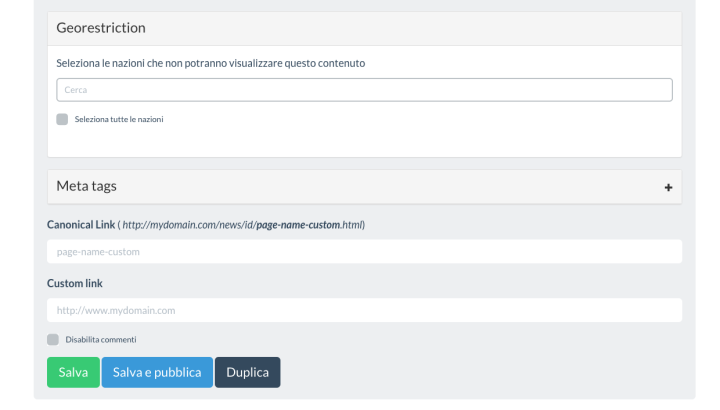
Task: Click the empty middle of Meta tags header bar
Action: (x=380, y=187)
